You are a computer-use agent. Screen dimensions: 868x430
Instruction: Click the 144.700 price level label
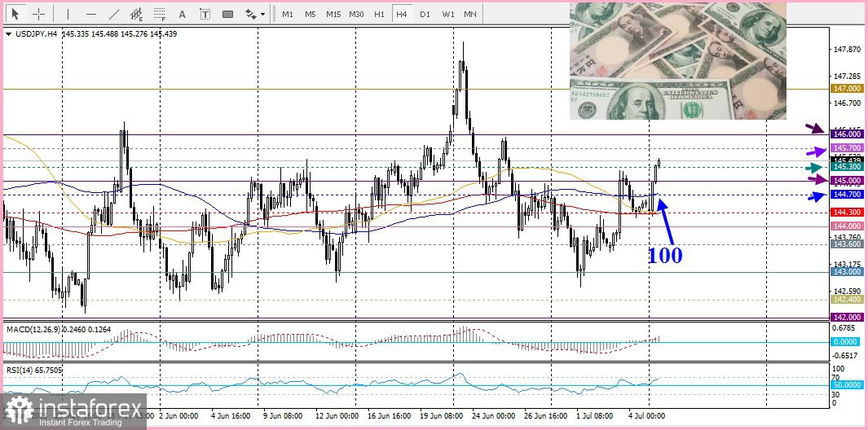coord(847,195)
